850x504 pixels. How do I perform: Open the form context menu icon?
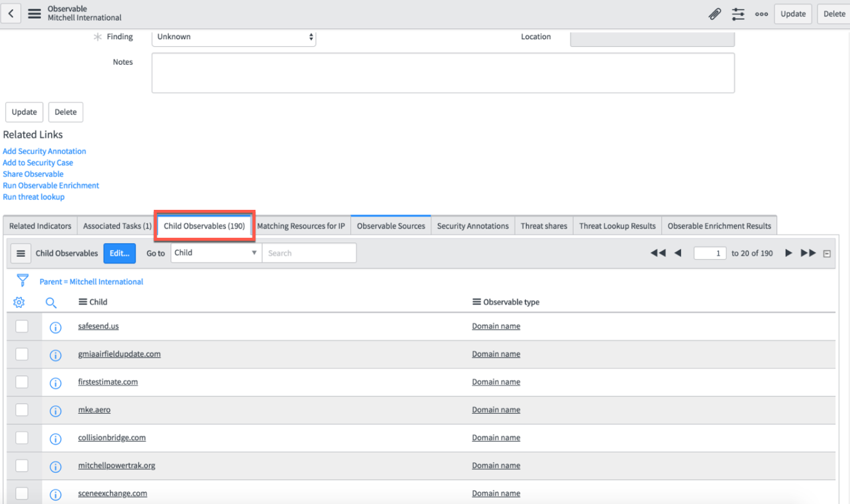(x=34, y=13)
